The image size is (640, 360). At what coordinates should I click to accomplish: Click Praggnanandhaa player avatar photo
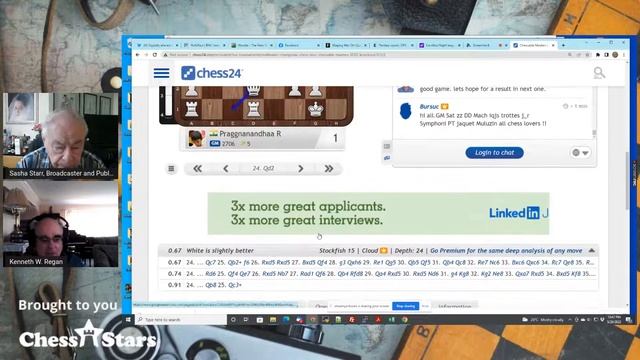click(196, 138)
